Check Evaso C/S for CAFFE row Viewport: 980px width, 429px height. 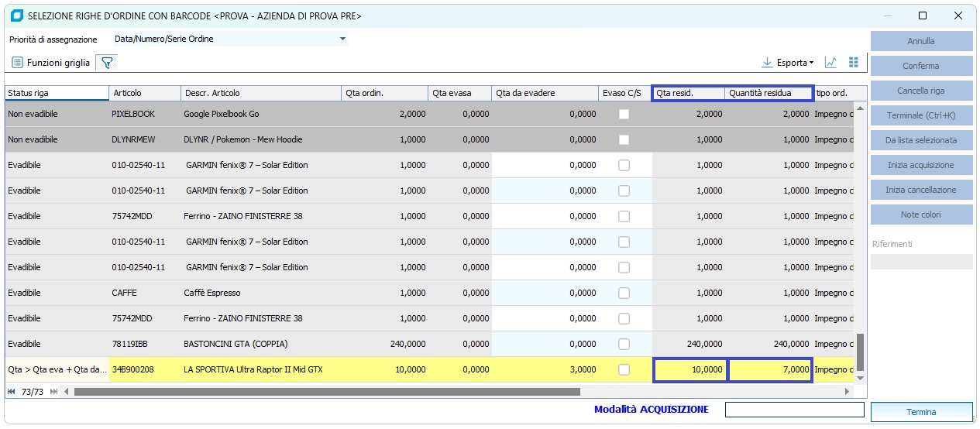[624, 293]
